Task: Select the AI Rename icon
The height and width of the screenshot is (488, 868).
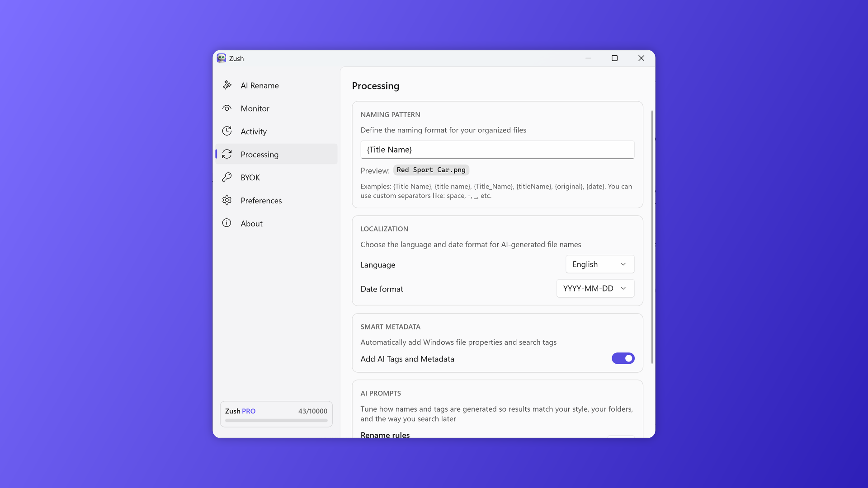Action: tap(227, 85)
